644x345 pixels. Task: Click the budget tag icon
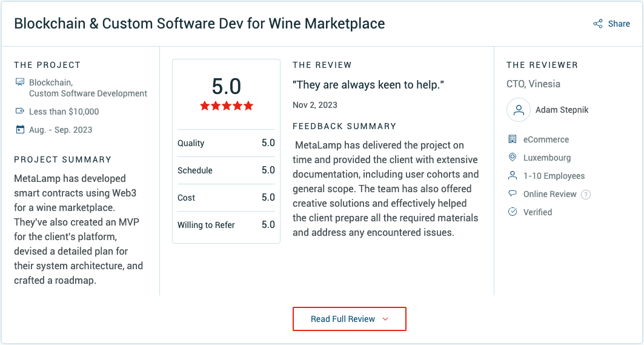pyautogui.click(x=20, y=112)
